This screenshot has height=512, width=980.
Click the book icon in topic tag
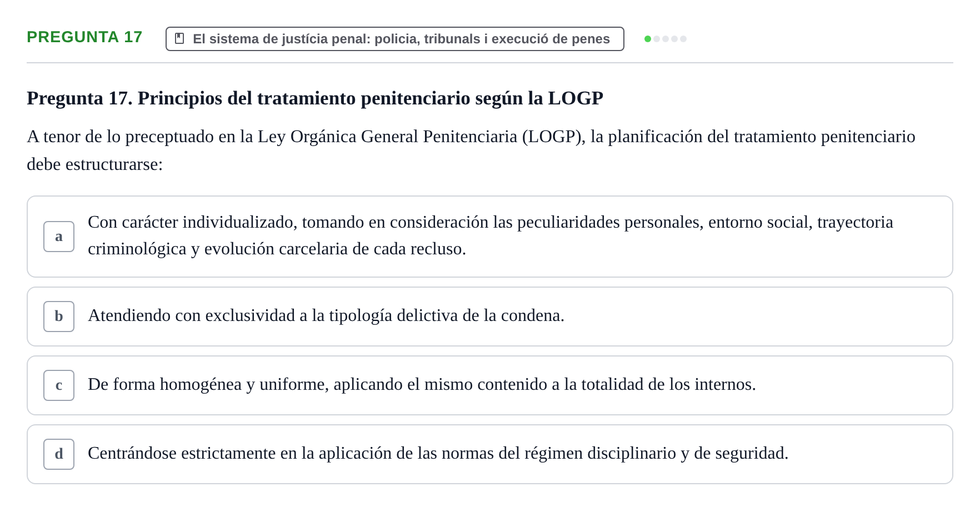179,38
